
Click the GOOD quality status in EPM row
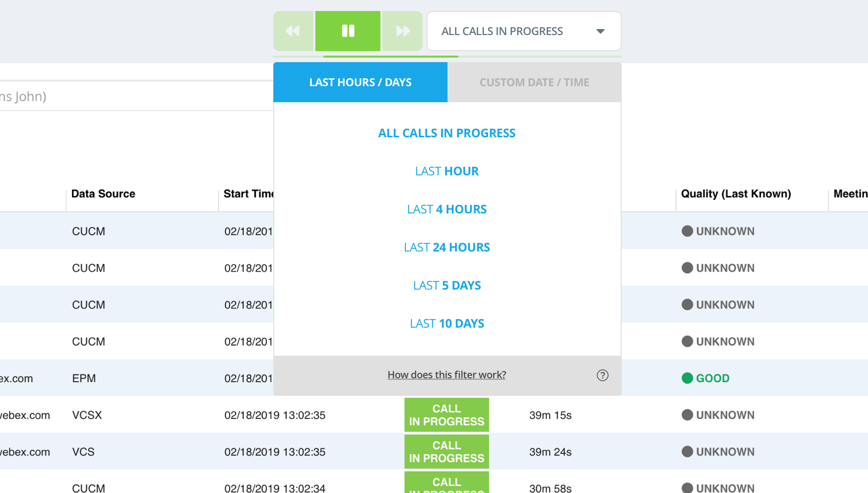[713, 378]
